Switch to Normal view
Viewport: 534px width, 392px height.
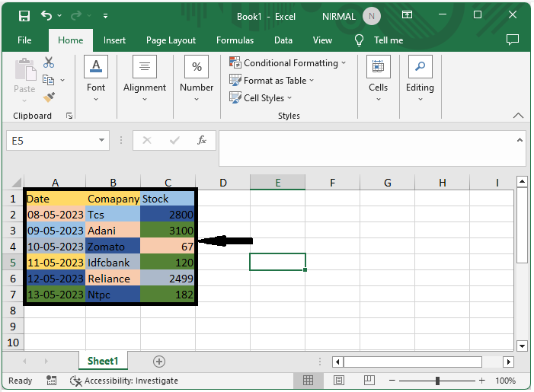tap(308, 380)
